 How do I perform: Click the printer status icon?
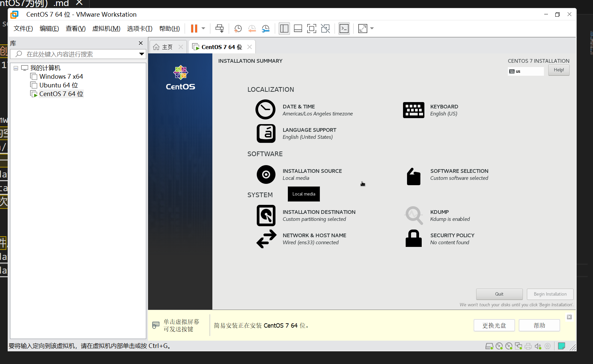pyautogui.click(x=528, y=346)
